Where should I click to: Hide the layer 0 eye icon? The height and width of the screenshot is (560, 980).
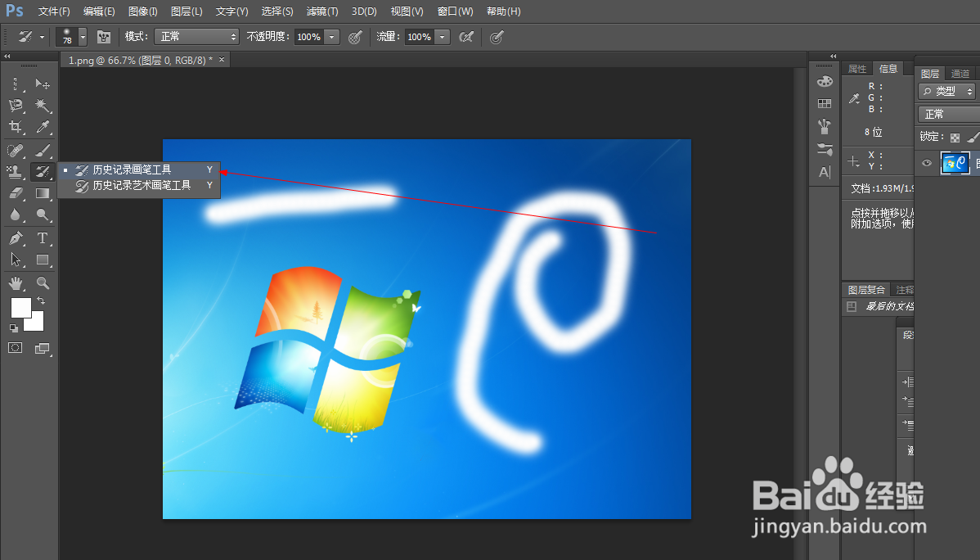pyautogui.click(x=926, y=163)
